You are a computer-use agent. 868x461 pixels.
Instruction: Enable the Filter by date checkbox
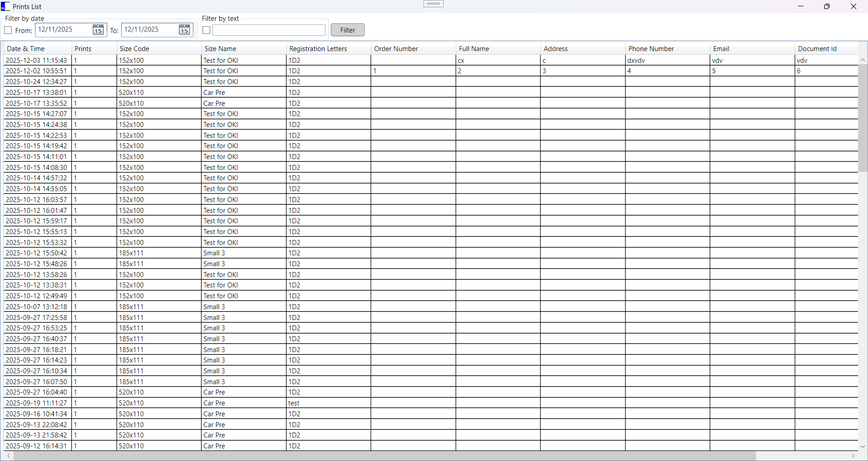coord(8,30)
